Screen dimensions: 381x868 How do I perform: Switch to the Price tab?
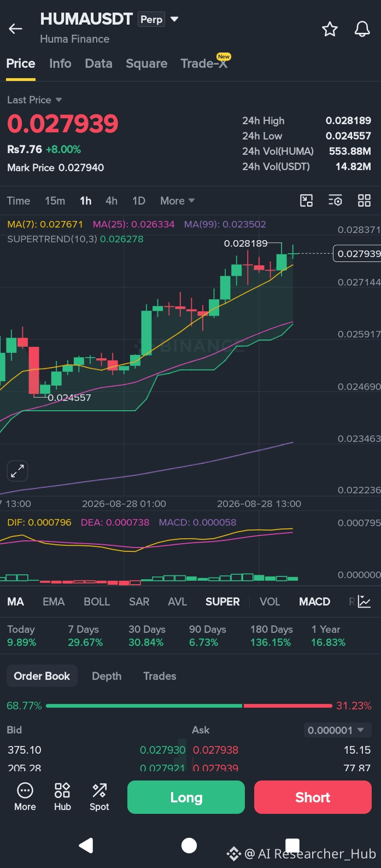[21, 63]
